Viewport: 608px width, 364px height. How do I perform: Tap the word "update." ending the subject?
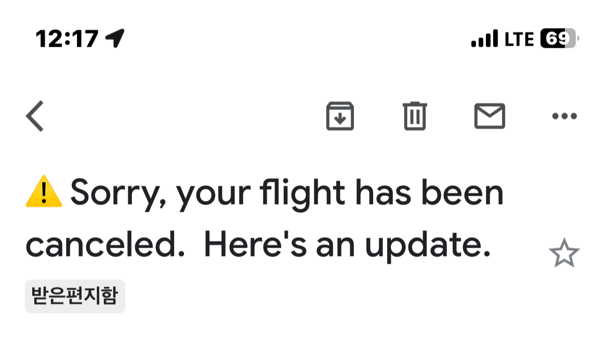pyautogui.click(x=427, y=247)
